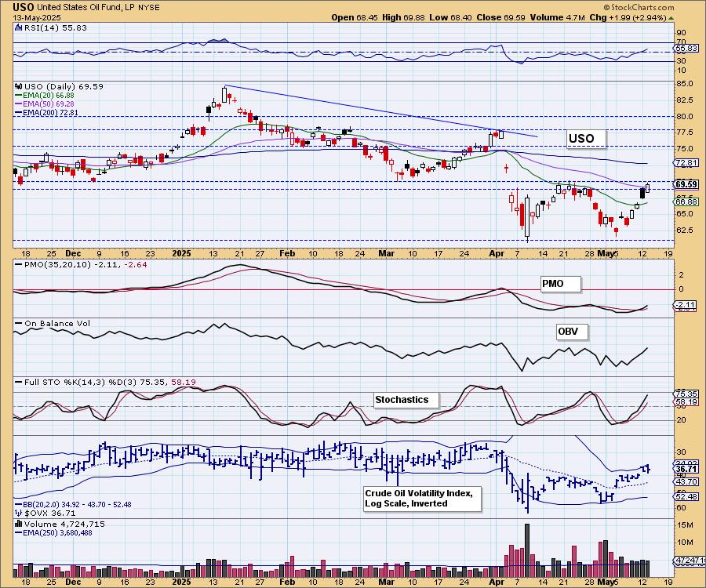This screenshot has width=706, height=588.
Task: Click the EMA(250) 3,680,488 volume label
Action: 53,532
